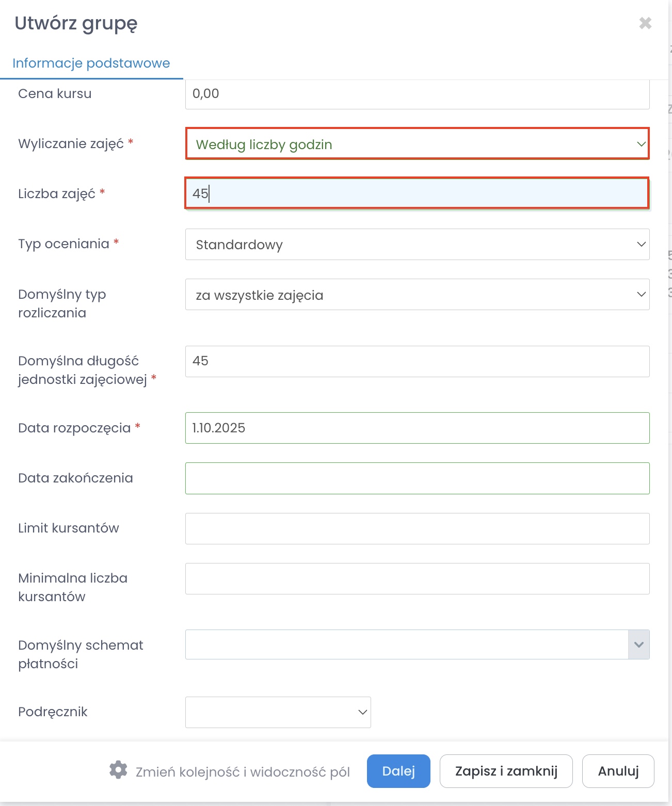Viewport: 672px width, 806px height.
Task: Focus Minimalna liczba kursantów field
Action: pyautogui.click(x=417, y=578)
